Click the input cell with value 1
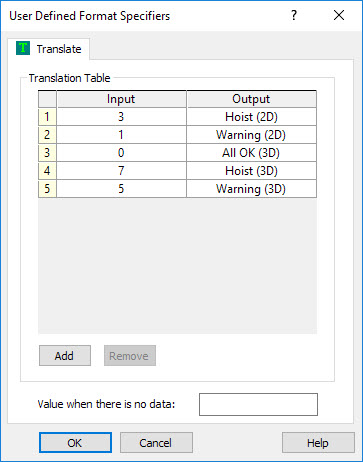Viewport: 363px width, 462px height. (x=121, y=135)
